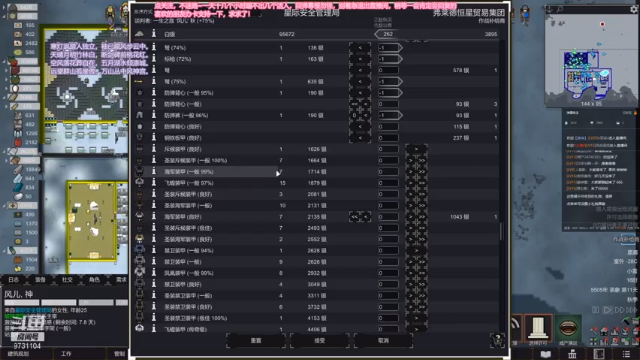This screenshot has height=360, width=640.
Task: Click the blue armor icon on 2628 (94%) row
Action: (140, 250)
